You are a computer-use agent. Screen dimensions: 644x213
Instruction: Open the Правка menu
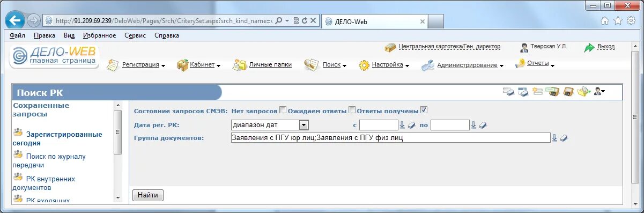click(x=45, y=35)
